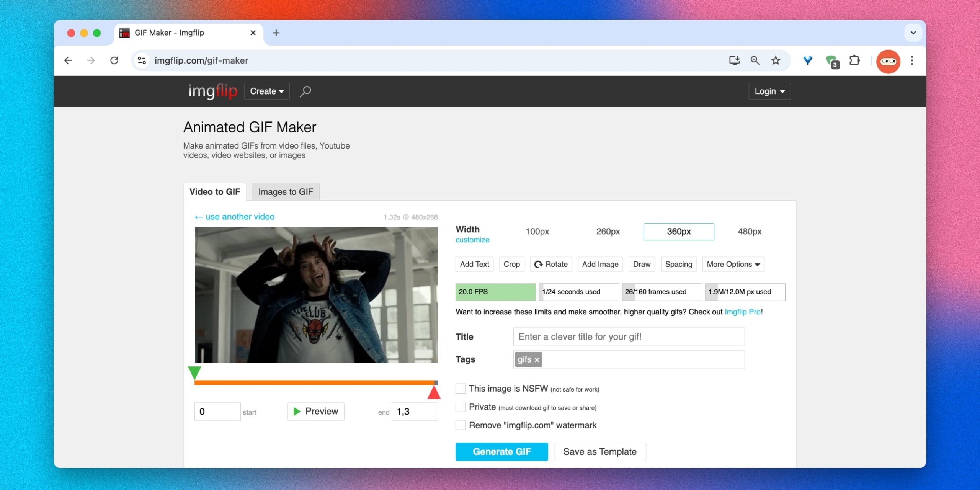
Task: Open the Create dropdown menu
Action: point(267,91)
